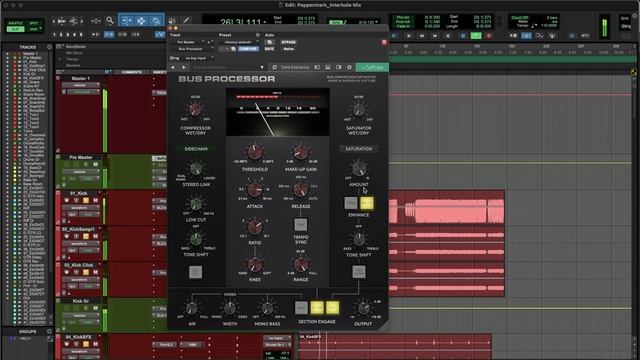Click the Record transport button
Image resolution: width=640 pixels, height=360 pixels.
tap(489, 36)
